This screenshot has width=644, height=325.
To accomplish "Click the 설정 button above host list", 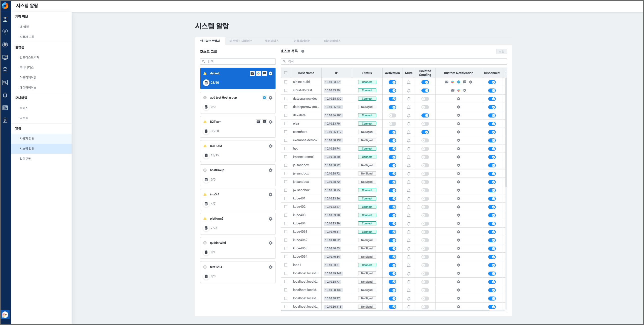I will 501,51.
